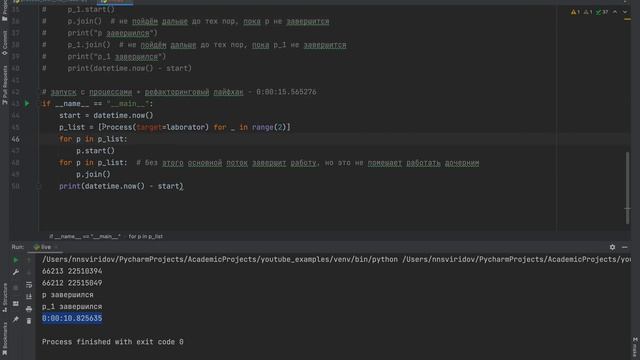Open the Commit tool window
This screenshot has height=360, width=640.
click(4, 43)
